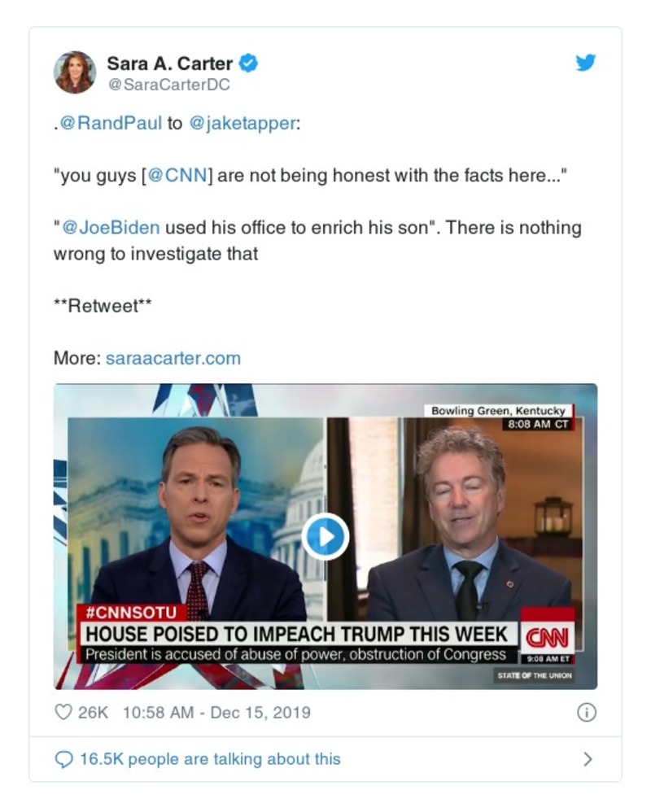Play the embedded CNN video

[325, 536]
